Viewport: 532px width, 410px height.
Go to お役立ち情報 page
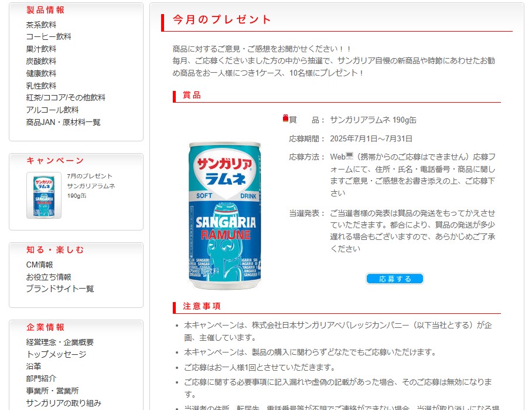[x=49, y=277]
